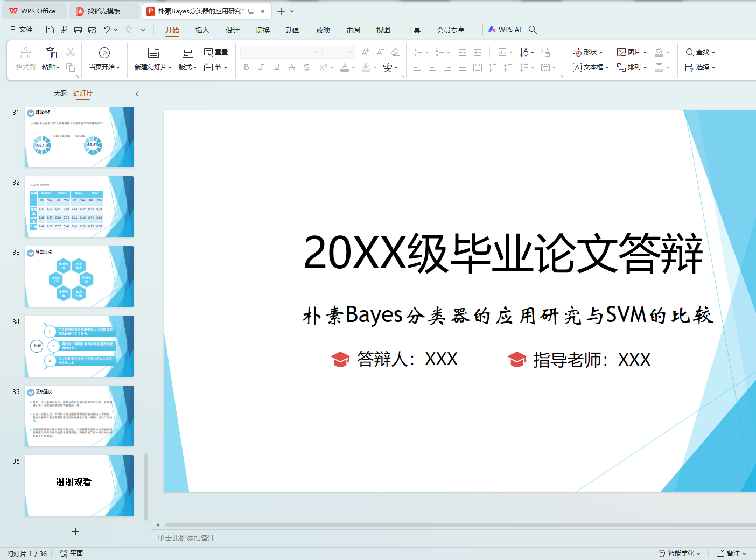Click the WPS AI icon
This screenshot has height=560, width=756.
(505, 30)
